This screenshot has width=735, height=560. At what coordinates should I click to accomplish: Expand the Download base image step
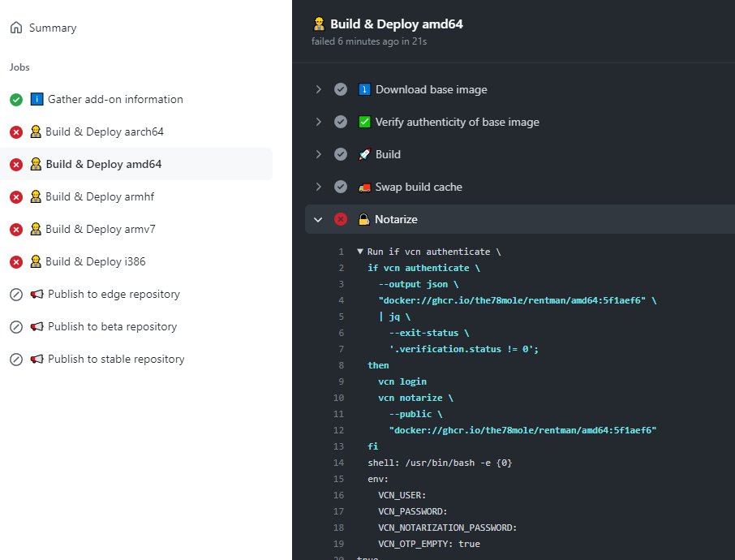tap(319, 89)
